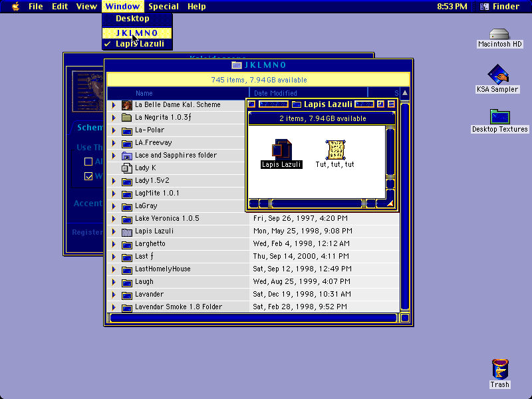Click the La Negrita 1.0.3f folder icon
The width and height of the screenshot is (532, 399).
tap(126, 118)
